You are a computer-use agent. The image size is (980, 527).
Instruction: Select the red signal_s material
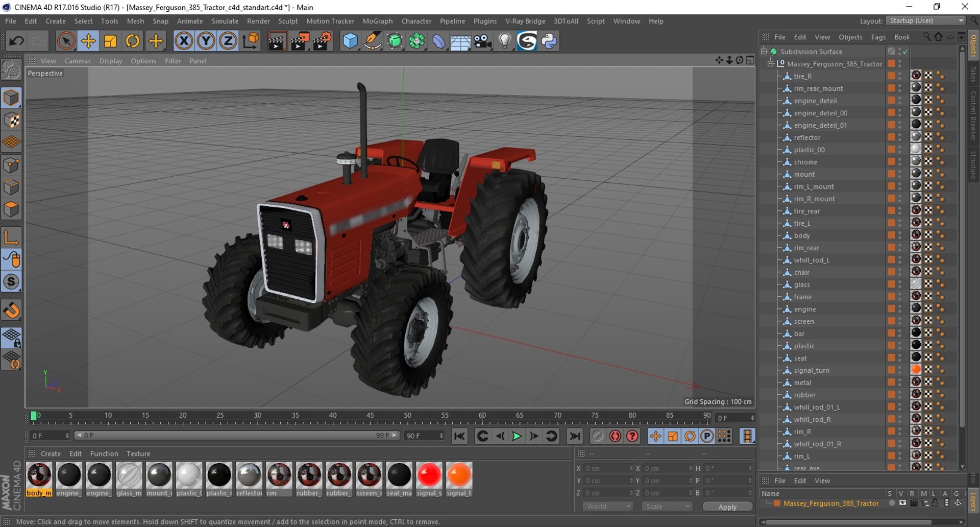point(429,479)
